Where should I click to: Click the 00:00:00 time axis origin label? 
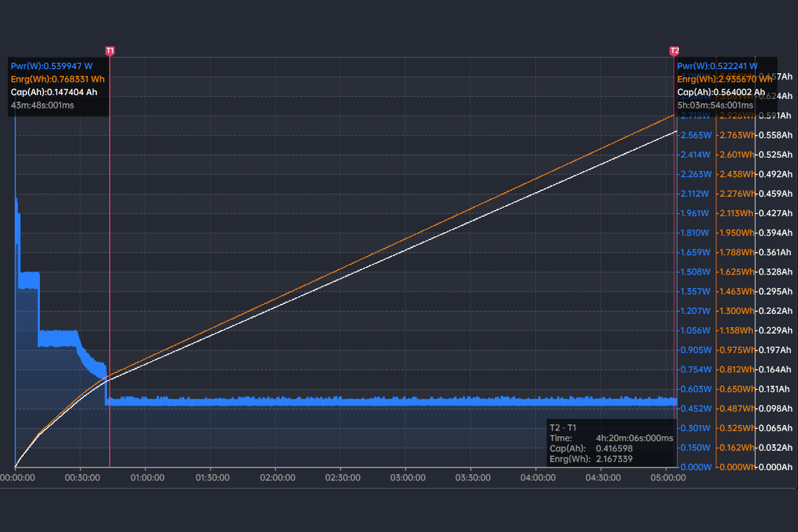click(17, 477)
